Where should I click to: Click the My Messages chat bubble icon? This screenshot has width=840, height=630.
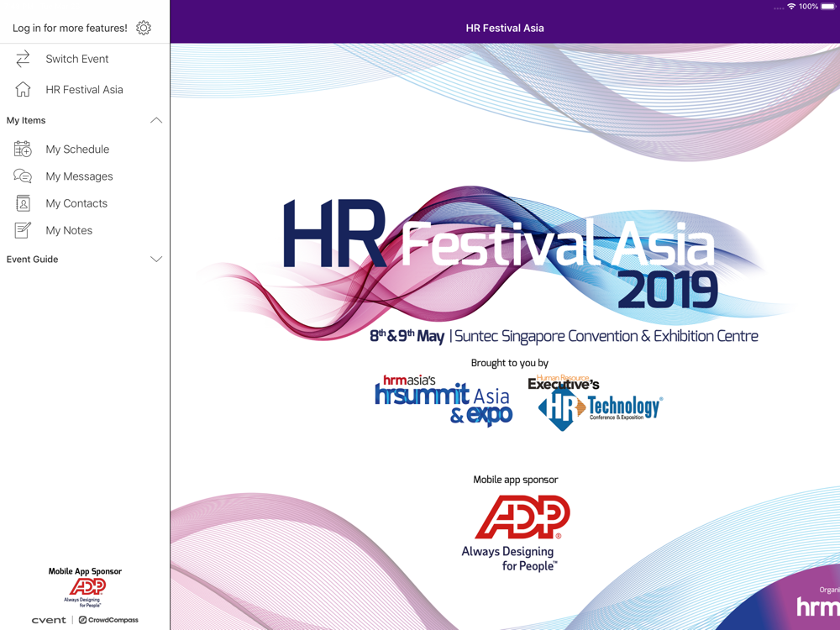(x=23, y=176)
